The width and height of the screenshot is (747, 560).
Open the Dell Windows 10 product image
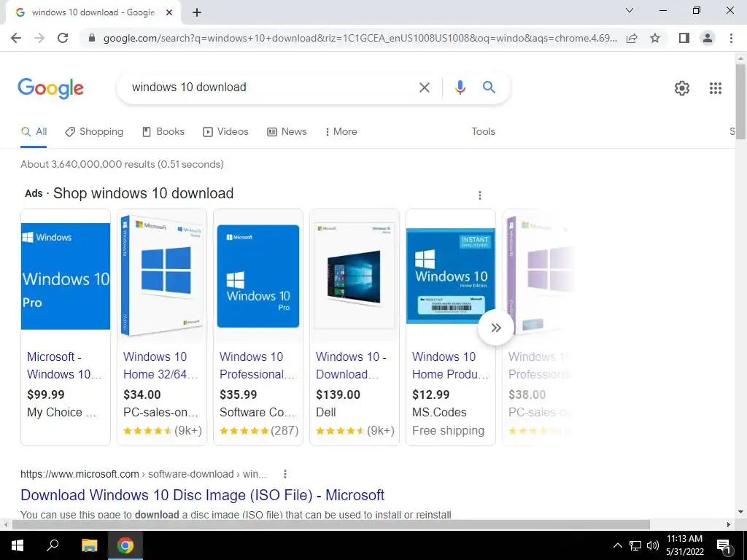pyautogui.click(x=355, y=276)
